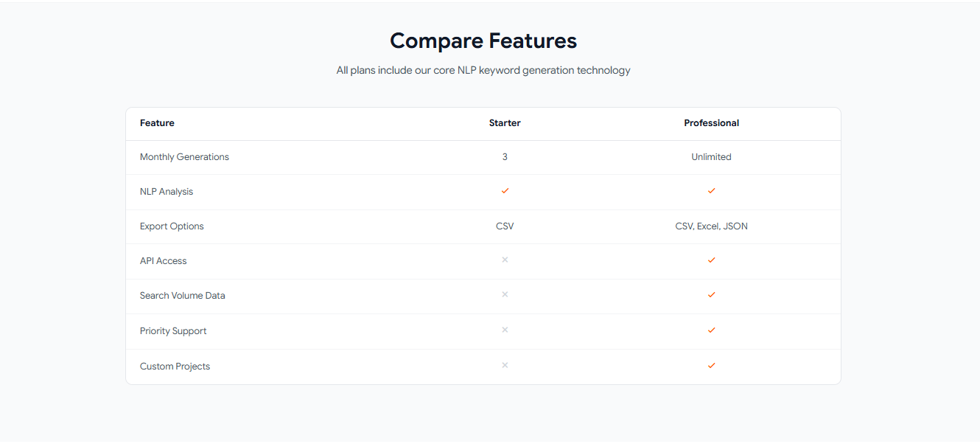The image size is (980, 444).
Task: Click the CSV export value under Starter
Action: (505, 226)
